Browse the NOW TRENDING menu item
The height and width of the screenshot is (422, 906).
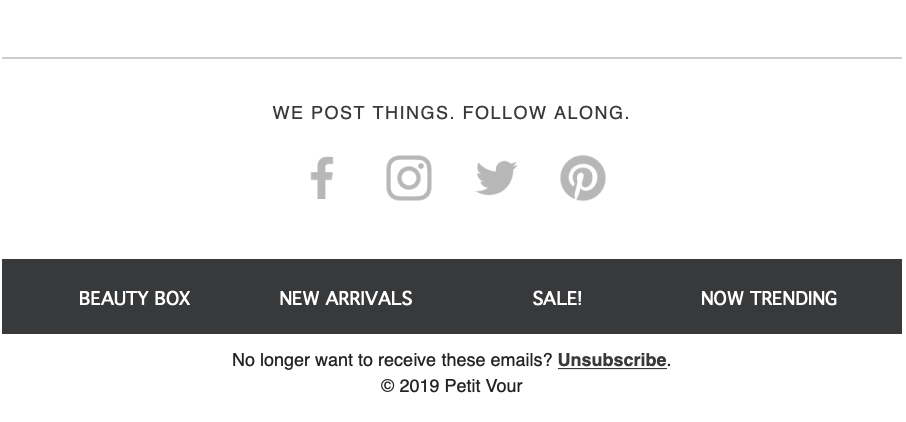[x=769, y=298]
